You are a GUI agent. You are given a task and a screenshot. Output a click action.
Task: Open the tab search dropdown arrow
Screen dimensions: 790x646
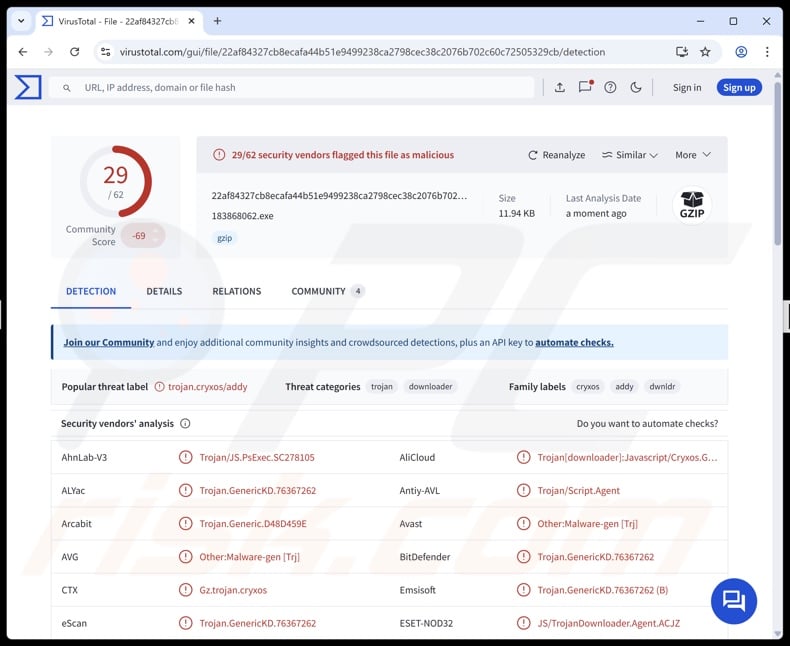pyautogui.click(x=21, y=21)
